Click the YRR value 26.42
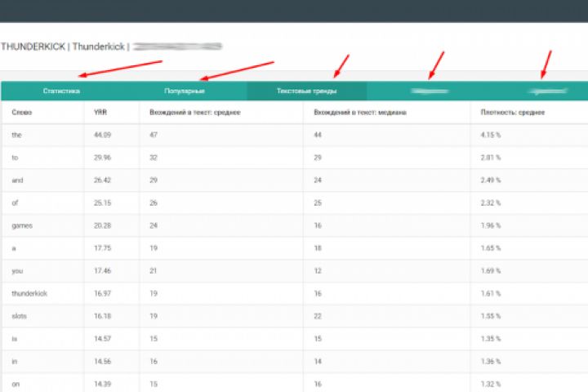The image size is (588, 392). pos(102,180)
